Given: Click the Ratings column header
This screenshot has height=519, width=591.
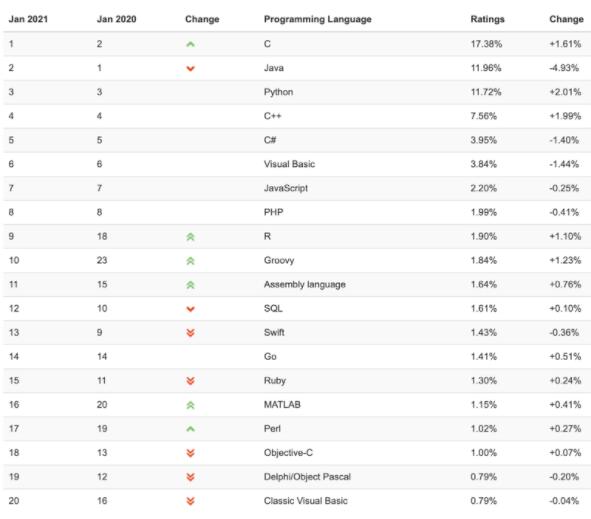Looking at the screenshot, I should tap(487, 19).
